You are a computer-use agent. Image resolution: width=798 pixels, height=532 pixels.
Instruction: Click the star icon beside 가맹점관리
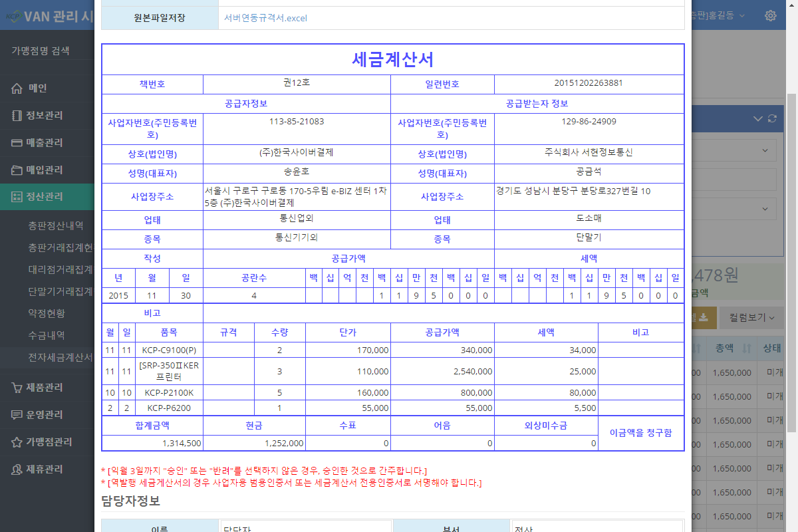click(x=17, y=442)
